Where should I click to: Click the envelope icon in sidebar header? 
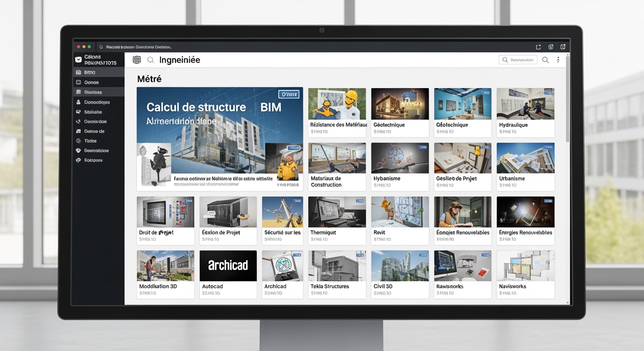point(78,60)
